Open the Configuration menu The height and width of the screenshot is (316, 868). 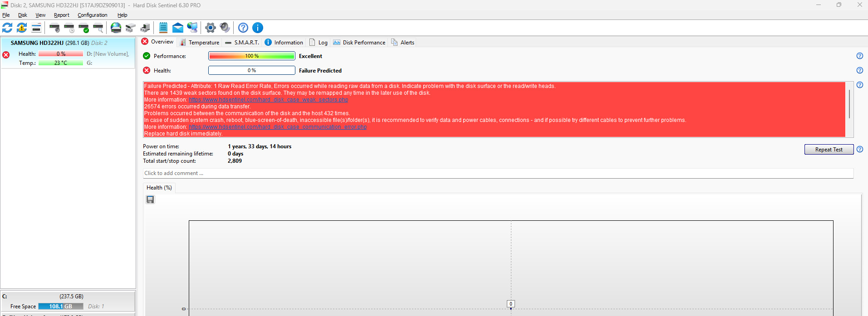[x=93, y=15]
